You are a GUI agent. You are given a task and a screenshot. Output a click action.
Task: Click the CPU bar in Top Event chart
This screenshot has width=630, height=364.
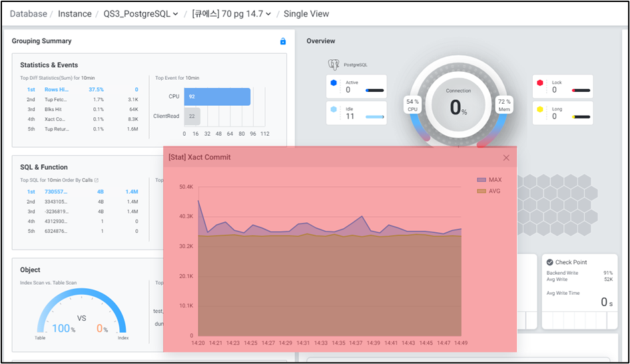point(217,96)
